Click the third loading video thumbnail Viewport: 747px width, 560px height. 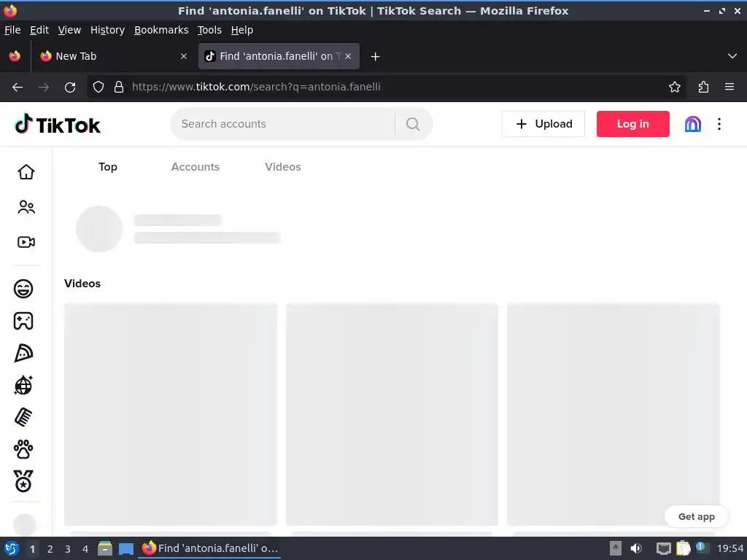click(613, 414)
